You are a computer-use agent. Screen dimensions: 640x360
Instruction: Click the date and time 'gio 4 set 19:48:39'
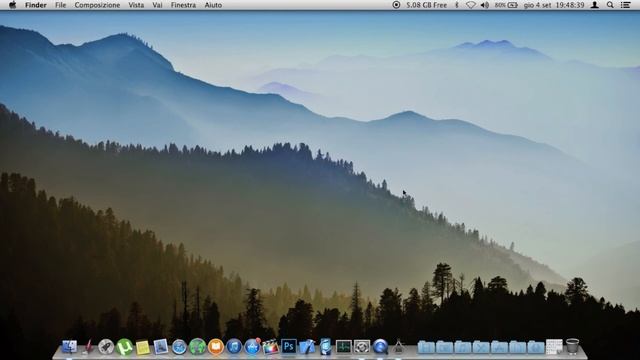(554, 5)
